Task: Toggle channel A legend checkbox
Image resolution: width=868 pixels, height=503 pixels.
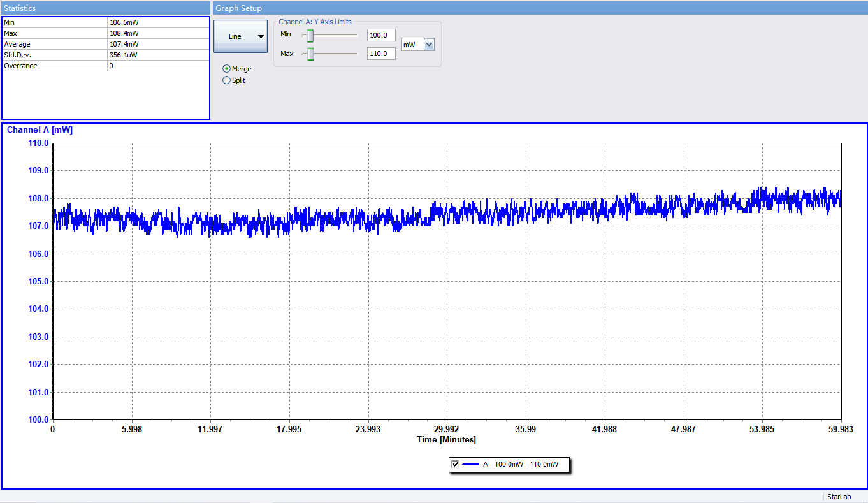Action: (455, 464)
